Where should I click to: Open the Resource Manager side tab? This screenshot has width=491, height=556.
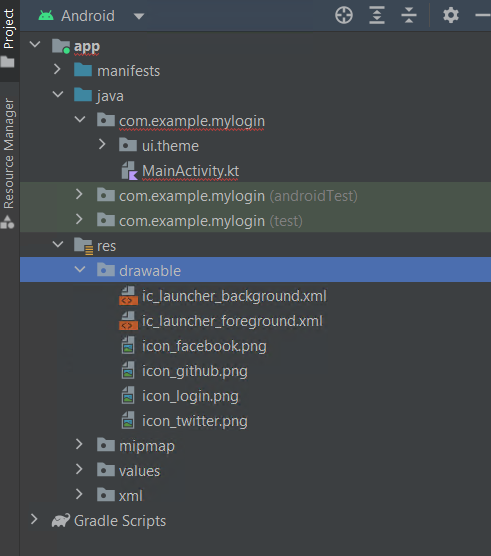9,153
